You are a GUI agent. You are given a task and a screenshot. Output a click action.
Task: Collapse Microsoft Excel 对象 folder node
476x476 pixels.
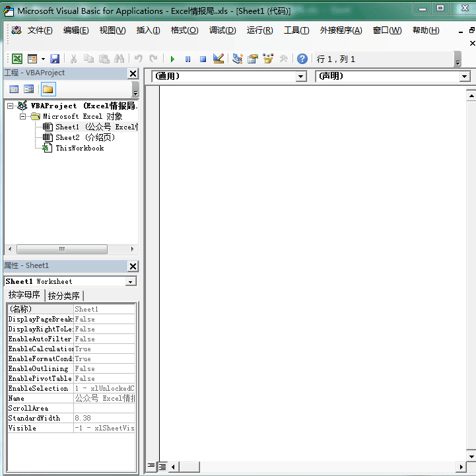coord(22,116)
